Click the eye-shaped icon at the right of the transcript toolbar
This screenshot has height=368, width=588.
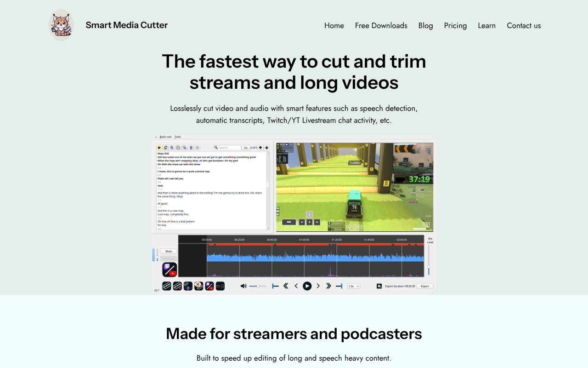click(197, 147)
